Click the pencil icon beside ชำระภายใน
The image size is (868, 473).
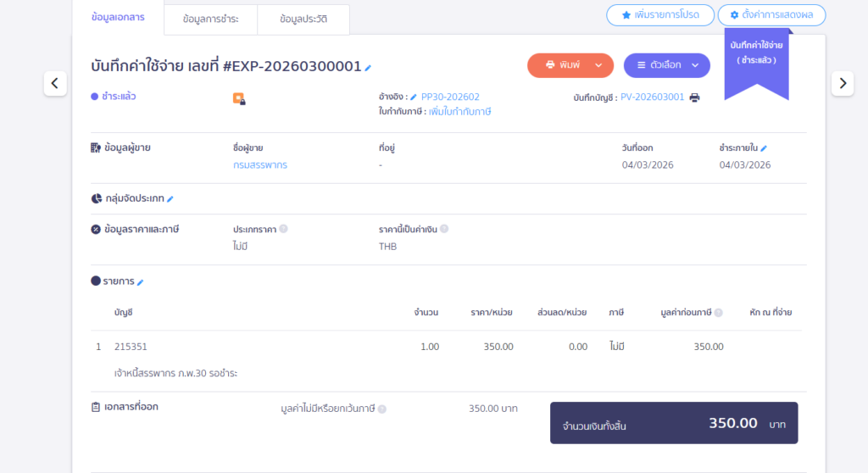[764, 147]
